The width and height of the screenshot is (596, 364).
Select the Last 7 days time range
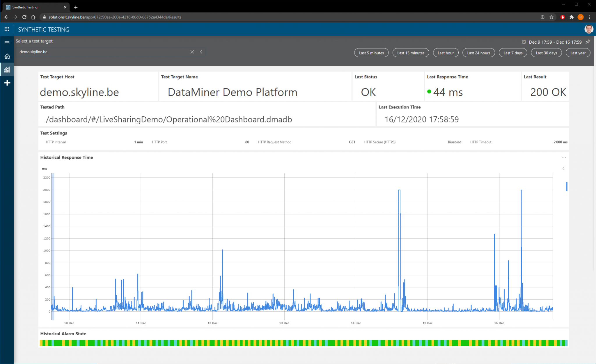coord(512,53)
